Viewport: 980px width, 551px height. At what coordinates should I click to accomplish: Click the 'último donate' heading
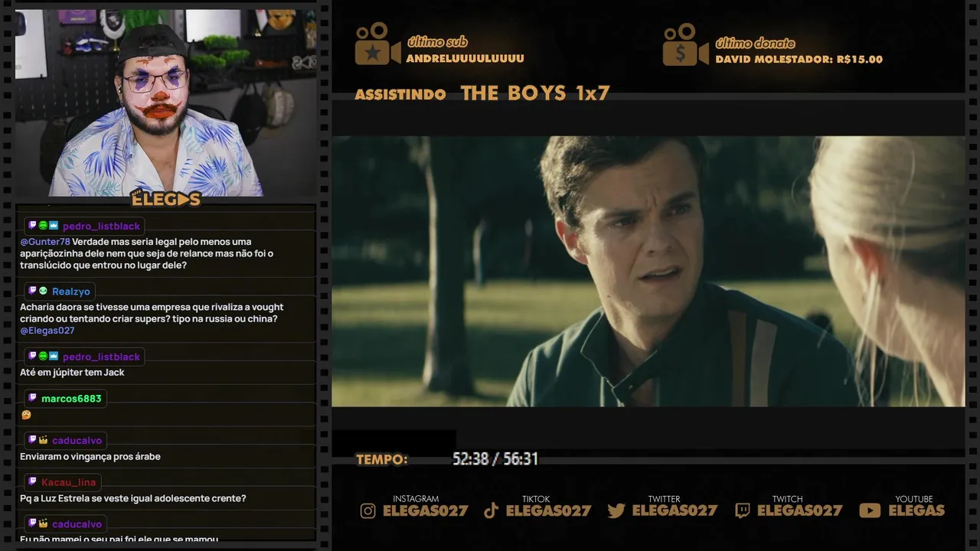point(755,43)
